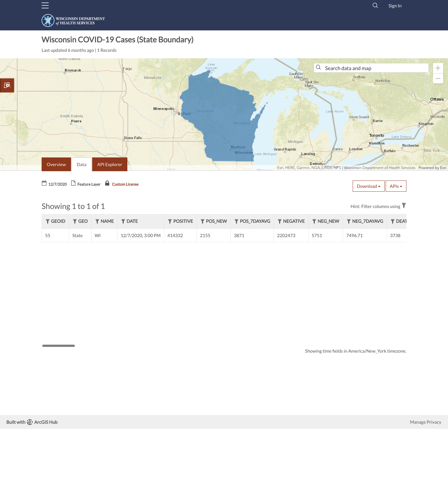448x480 pixels.
Task: Click the filter icon on NEG_7DAYAVG column
Action: point(349,221)
